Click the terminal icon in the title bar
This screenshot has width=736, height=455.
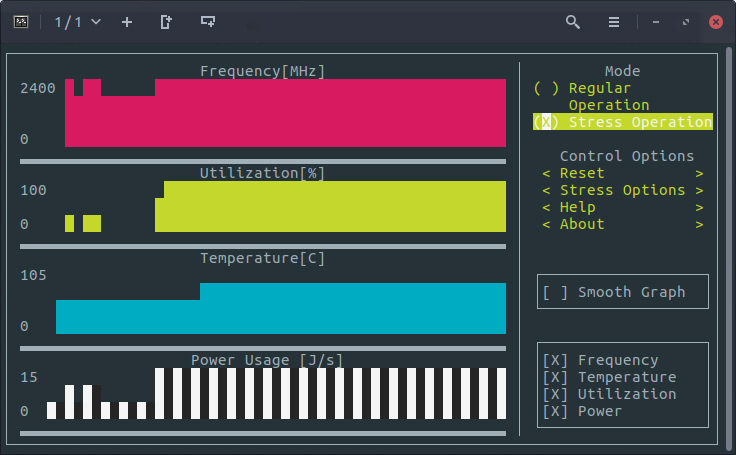(x=20, y=22)
